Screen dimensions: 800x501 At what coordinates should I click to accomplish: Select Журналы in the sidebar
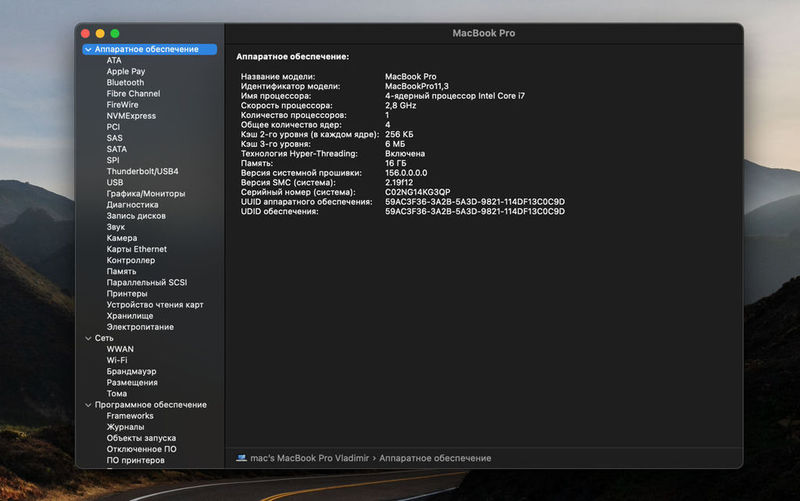point(125,427)
